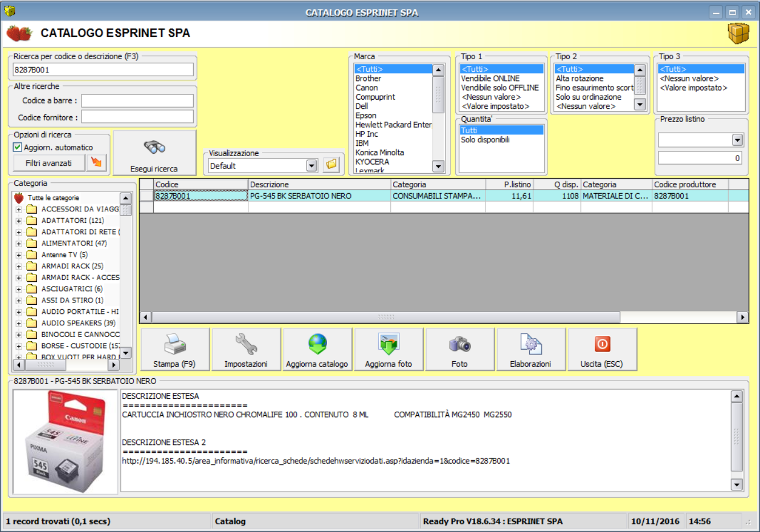Click the Prezzo listino numeric value field
This screenshot has width=760, height=532.
pos(700,158)
